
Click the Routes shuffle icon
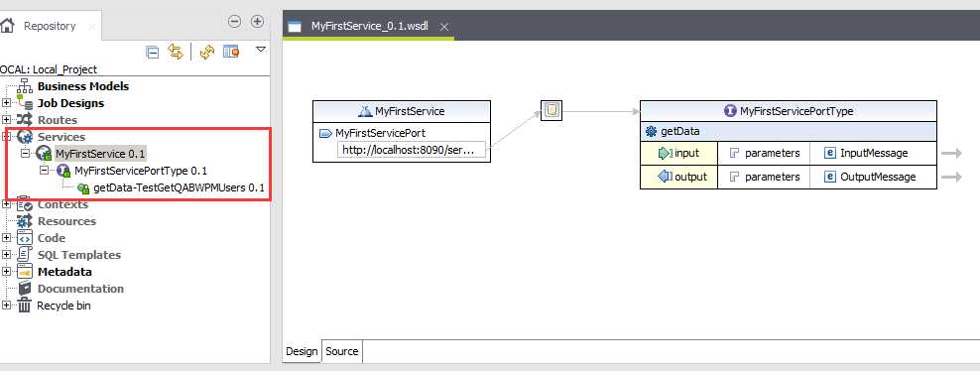click(25, 120)
